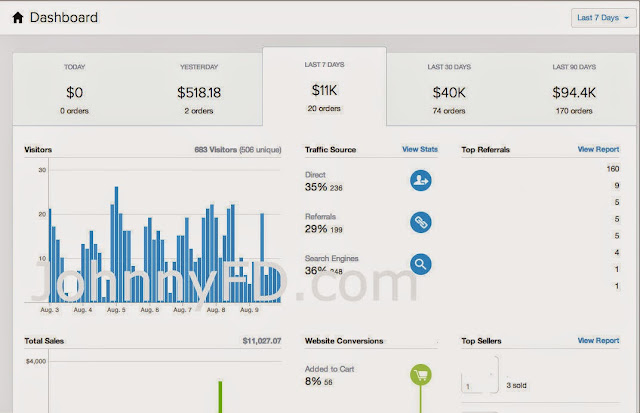Click the referral count 4
The width and height of the screenshot is (640, 413).
617,253
